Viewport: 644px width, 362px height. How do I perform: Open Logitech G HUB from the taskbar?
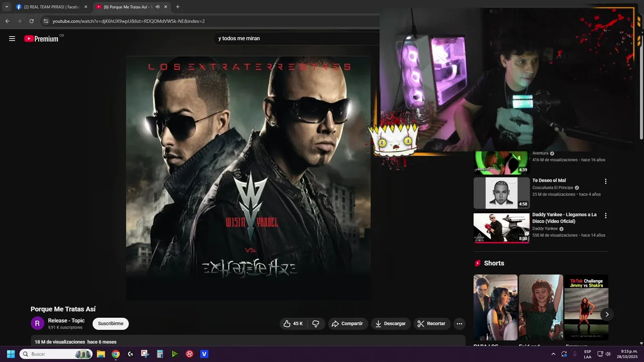[130, 354]
